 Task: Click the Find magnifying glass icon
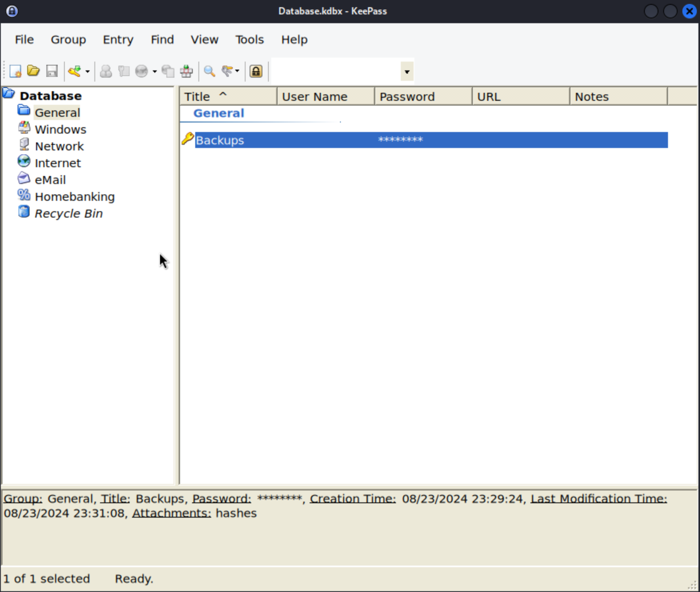209,71
